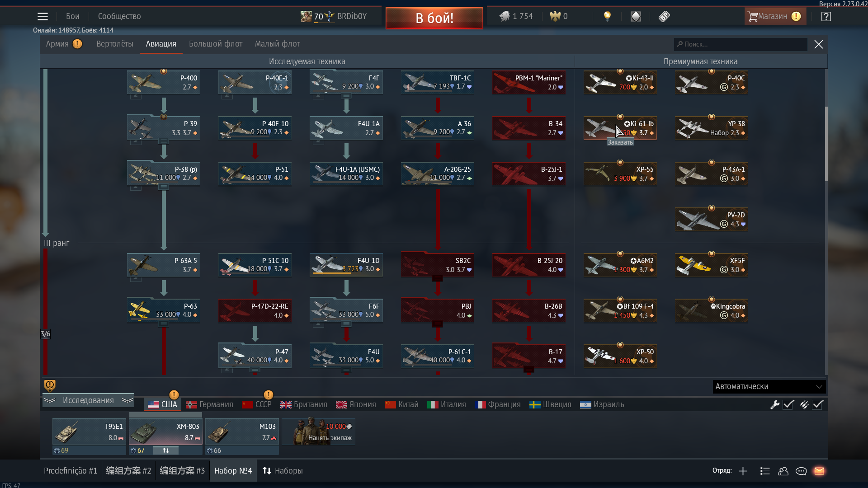Click the yellow shield warning icon

(x=50, y=385)
